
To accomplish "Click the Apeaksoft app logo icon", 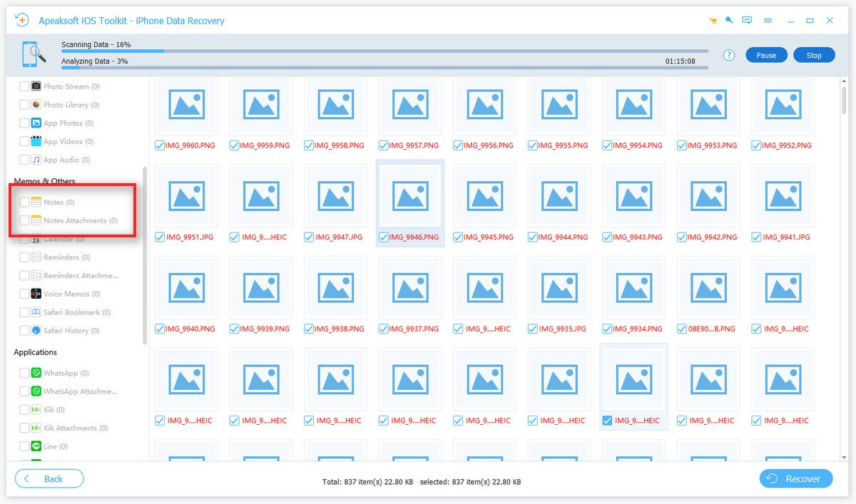I will pos(22,20).
